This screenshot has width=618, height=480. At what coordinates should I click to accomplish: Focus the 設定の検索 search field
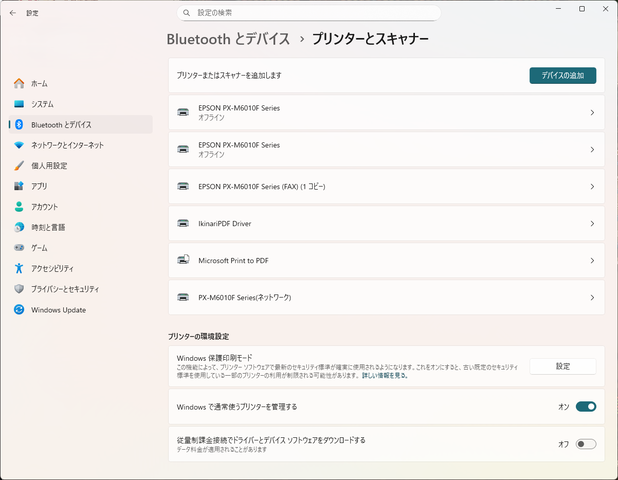pos(309,13)
